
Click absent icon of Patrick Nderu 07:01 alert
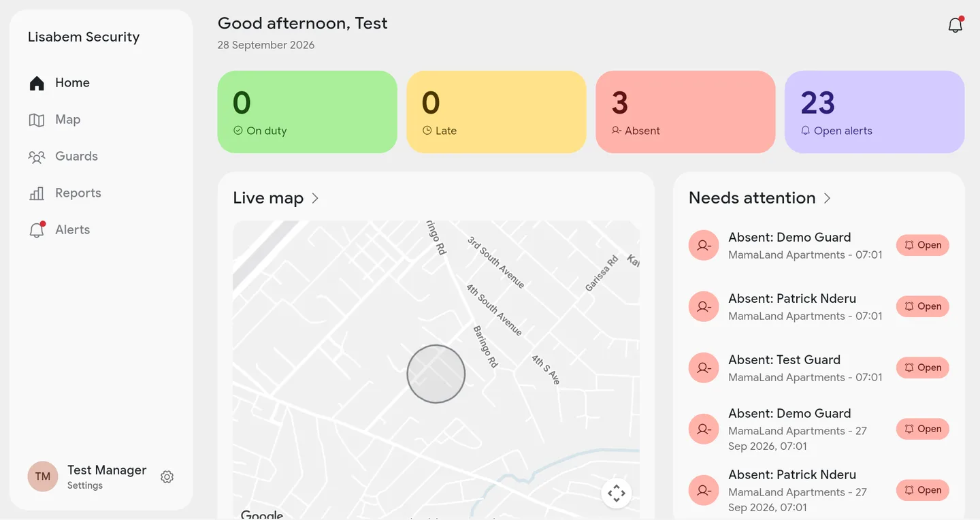(x=704, y=306)
